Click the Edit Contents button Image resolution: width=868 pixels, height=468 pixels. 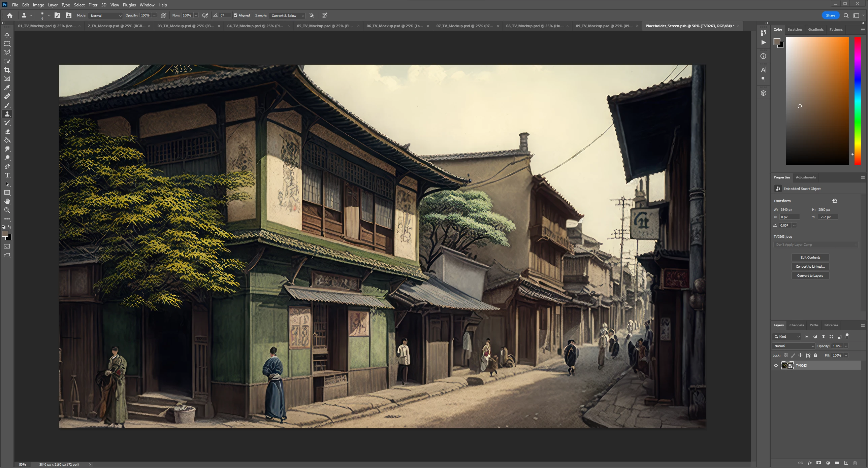[810, 258]
